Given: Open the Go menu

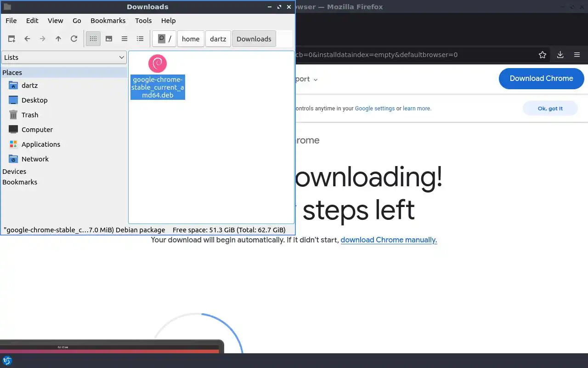Looking at the screenshot, I should tap(77, 21).
